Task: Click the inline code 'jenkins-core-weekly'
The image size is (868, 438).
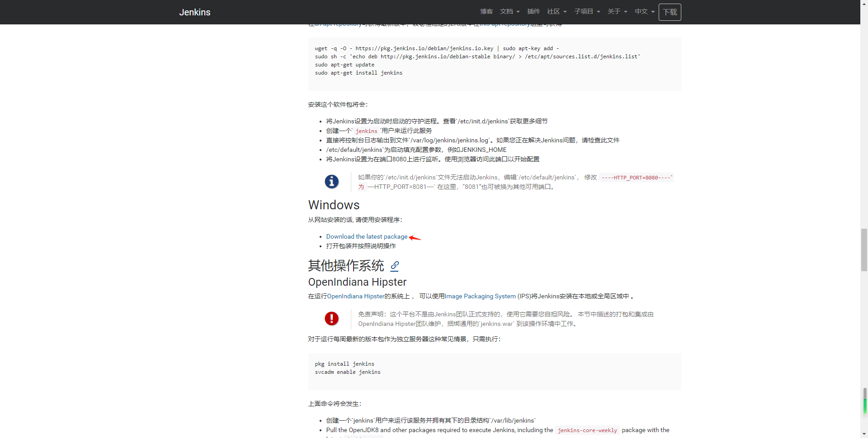Action: (587, 430)
